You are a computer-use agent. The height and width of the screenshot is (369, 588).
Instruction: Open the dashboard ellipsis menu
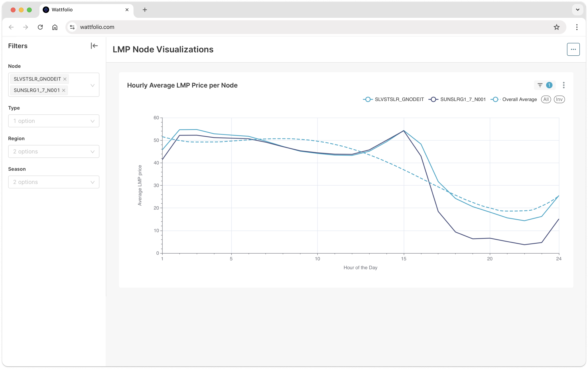coord(573,49)
